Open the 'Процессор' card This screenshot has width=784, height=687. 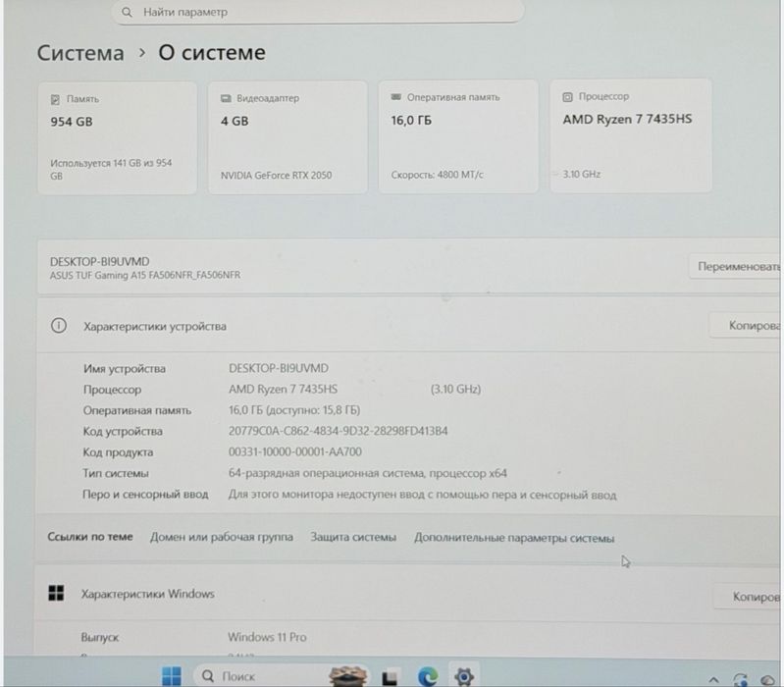tap(631, 135)
